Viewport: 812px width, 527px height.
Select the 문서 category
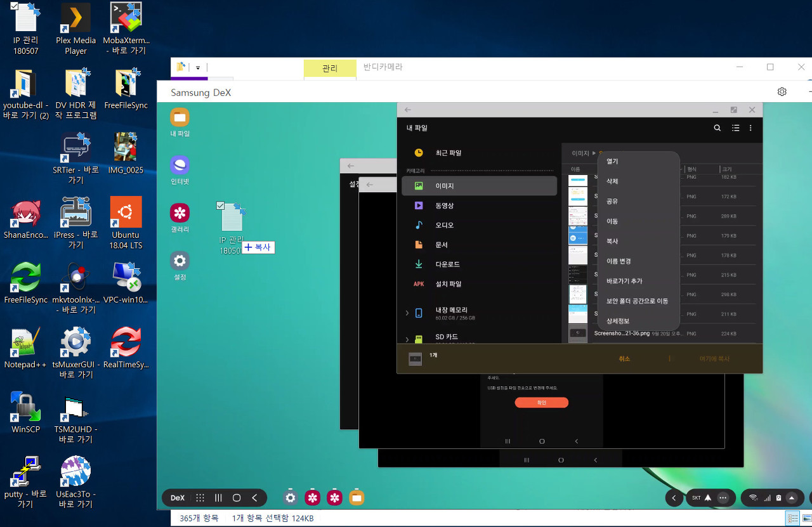479,245
